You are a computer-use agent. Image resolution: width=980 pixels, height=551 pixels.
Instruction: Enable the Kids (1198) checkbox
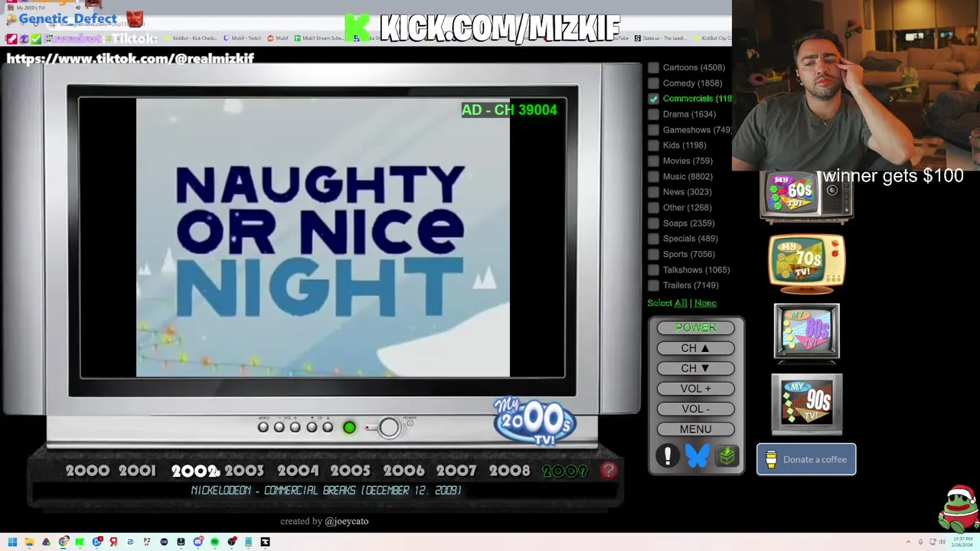(x=653, y=145)
